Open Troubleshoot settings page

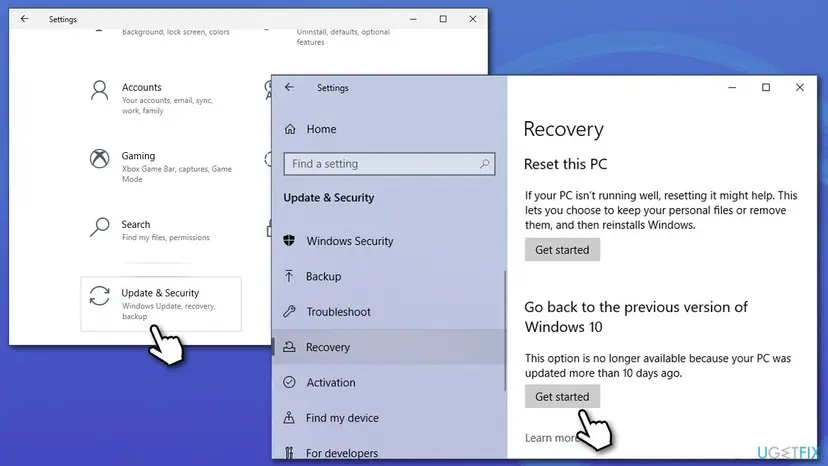tap(338, 312)
